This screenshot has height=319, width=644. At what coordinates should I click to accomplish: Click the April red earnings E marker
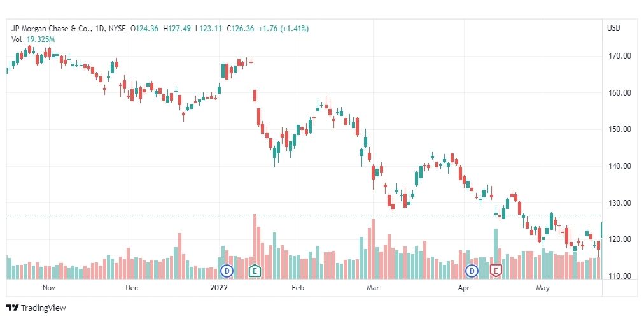point(496,271)
